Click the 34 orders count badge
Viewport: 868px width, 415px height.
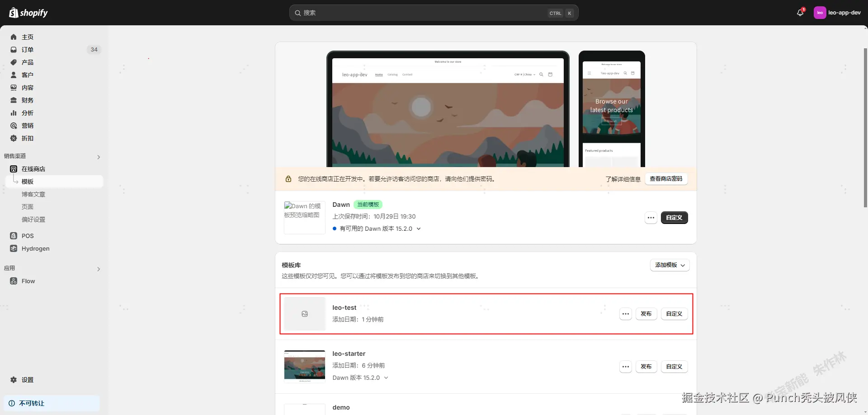pyautogui.click(x=94, y=50)
